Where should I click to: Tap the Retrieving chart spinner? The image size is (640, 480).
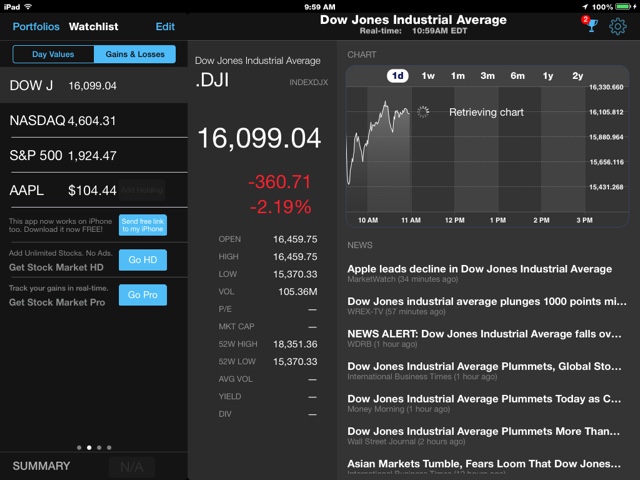[x=423, y=112]
